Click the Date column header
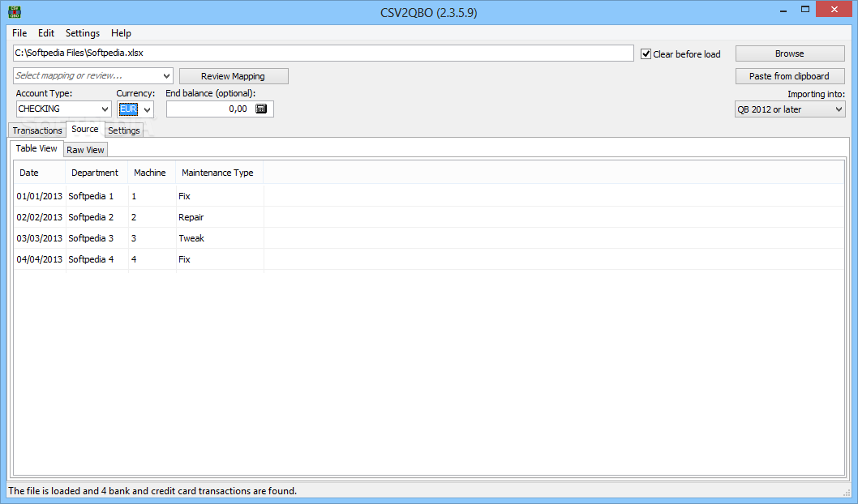Screen dimensions: 858x504 tap(40, 173)
